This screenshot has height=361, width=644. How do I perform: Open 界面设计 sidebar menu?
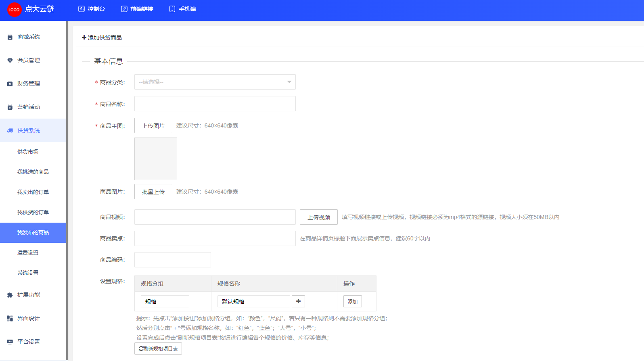(x=33, y=319)
